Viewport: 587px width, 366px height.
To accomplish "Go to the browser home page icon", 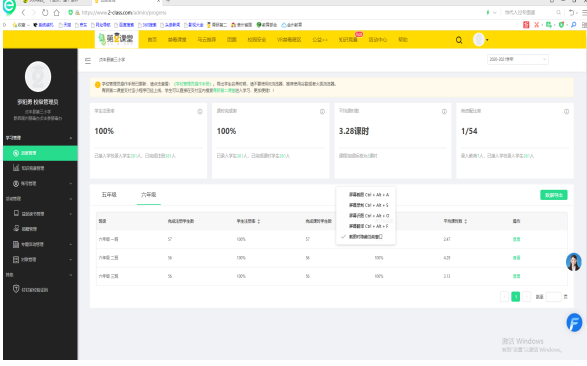I will 57,13.
